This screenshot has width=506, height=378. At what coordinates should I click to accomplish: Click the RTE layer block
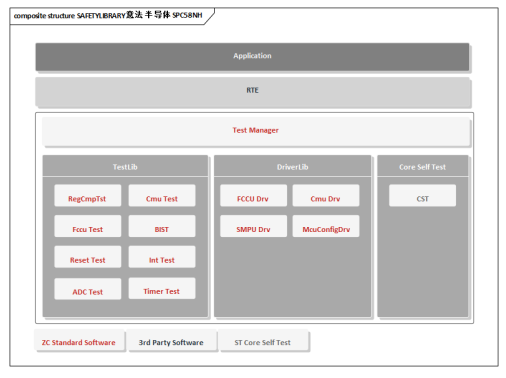[253, 92]
